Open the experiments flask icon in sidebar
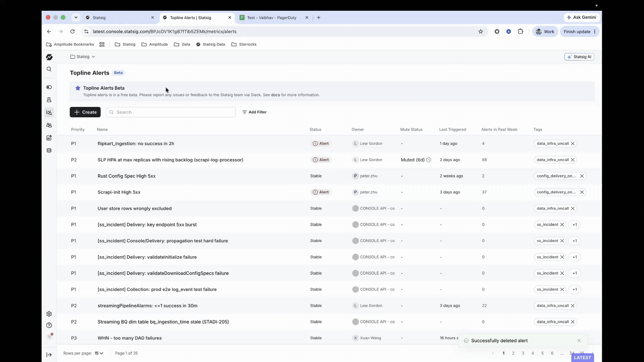This screenshot has width=644, height=362. click(49, 100)
